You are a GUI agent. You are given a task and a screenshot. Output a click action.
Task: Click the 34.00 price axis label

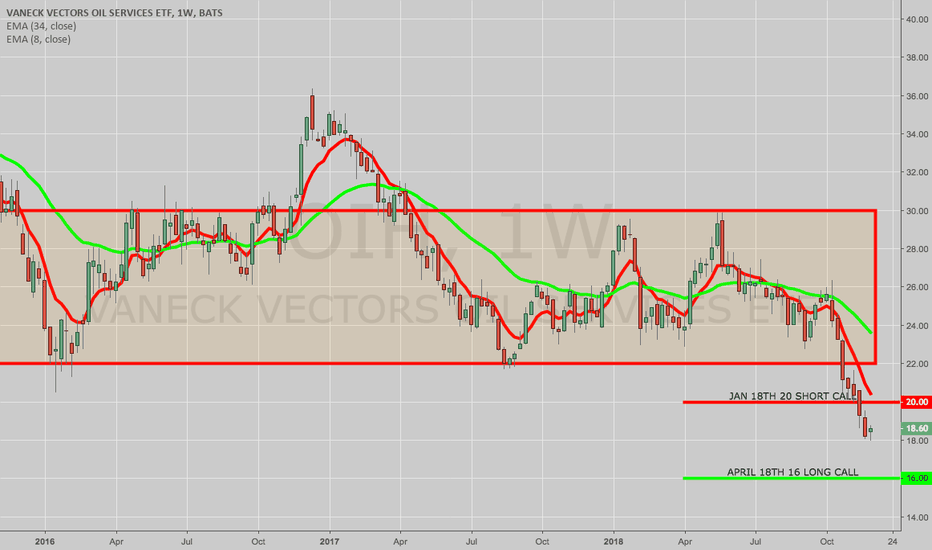pos(917,134)
